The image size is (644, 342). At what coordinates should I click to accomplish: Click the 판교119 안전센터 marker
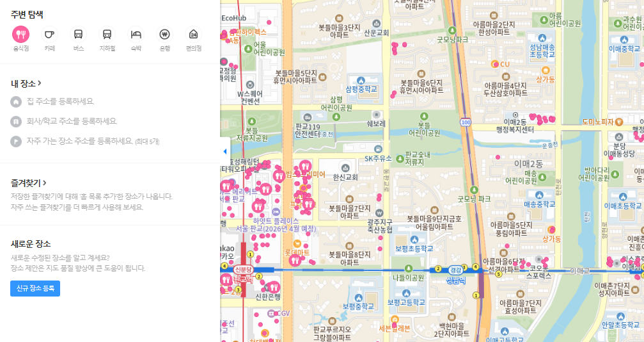[x=308, y=118]
